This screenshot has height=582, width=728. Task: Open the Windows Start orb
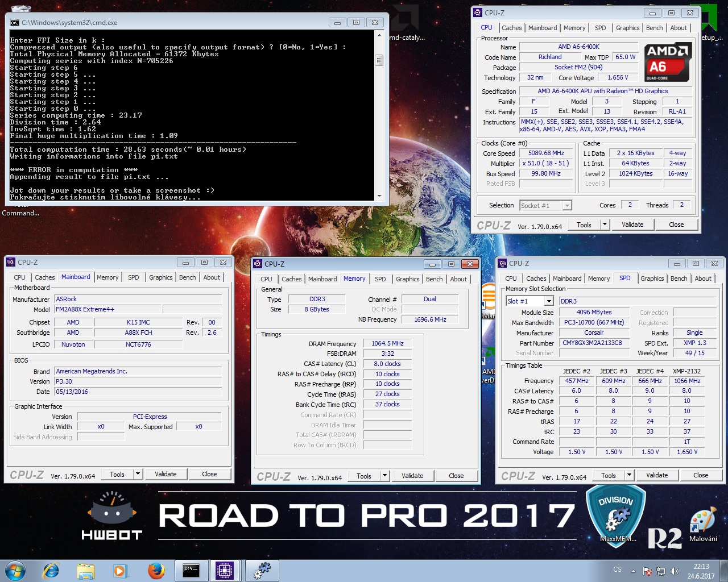click(x=15, y=570)
